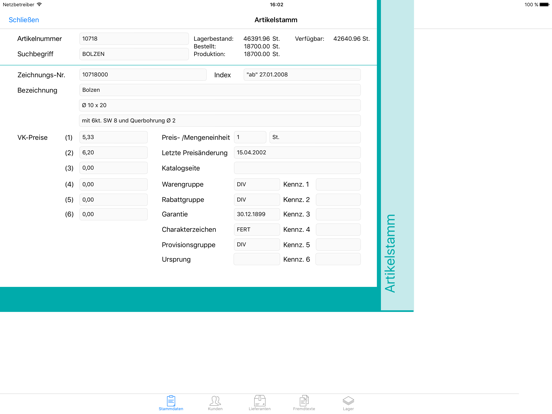The width and height of the screenshot is (552, 414).
Task: Click the Bestellt value 18700.00
Action: point(262,46)
